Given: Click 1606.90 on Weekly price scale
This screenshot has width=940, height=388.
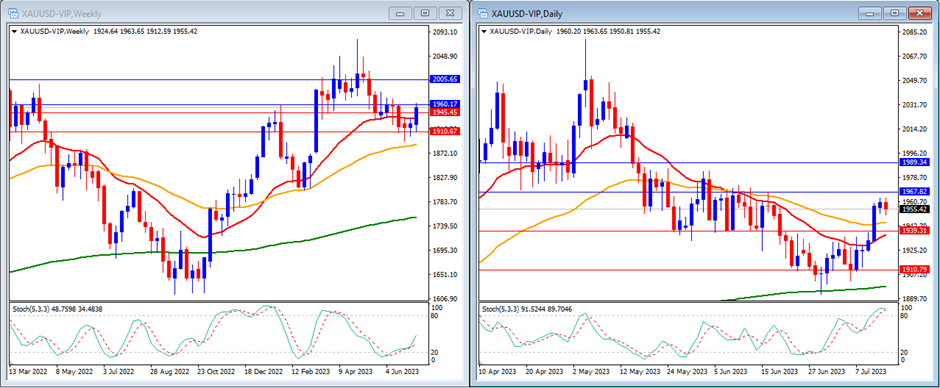Looking at the screenshot, I should [445, 299].
